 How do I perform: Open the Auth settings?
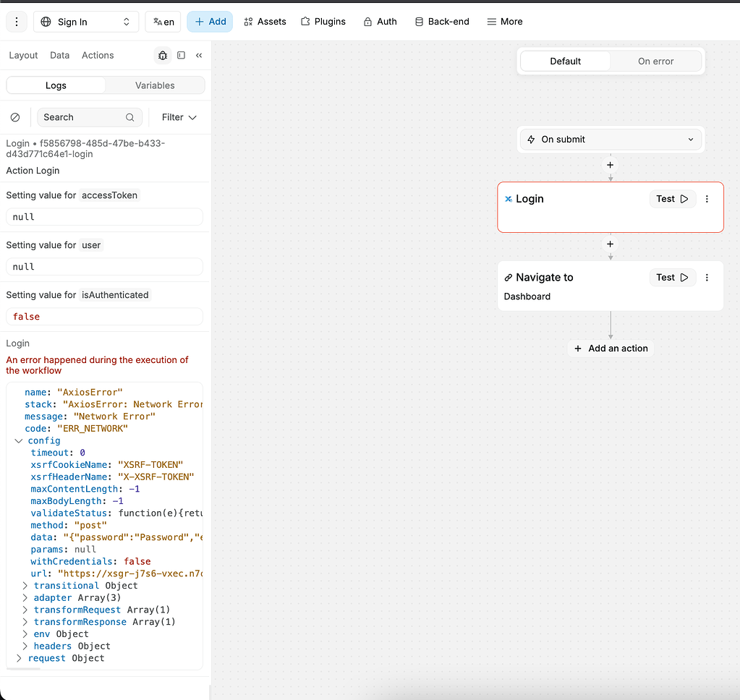click(x=380, y=22)
